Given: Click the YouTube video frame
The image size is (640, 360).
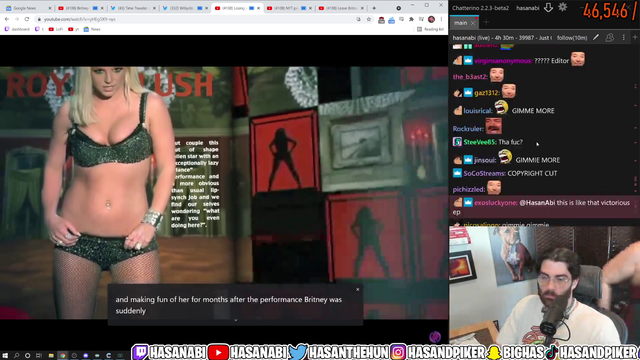Looking at the screenshot, I should tap(224, 192).
